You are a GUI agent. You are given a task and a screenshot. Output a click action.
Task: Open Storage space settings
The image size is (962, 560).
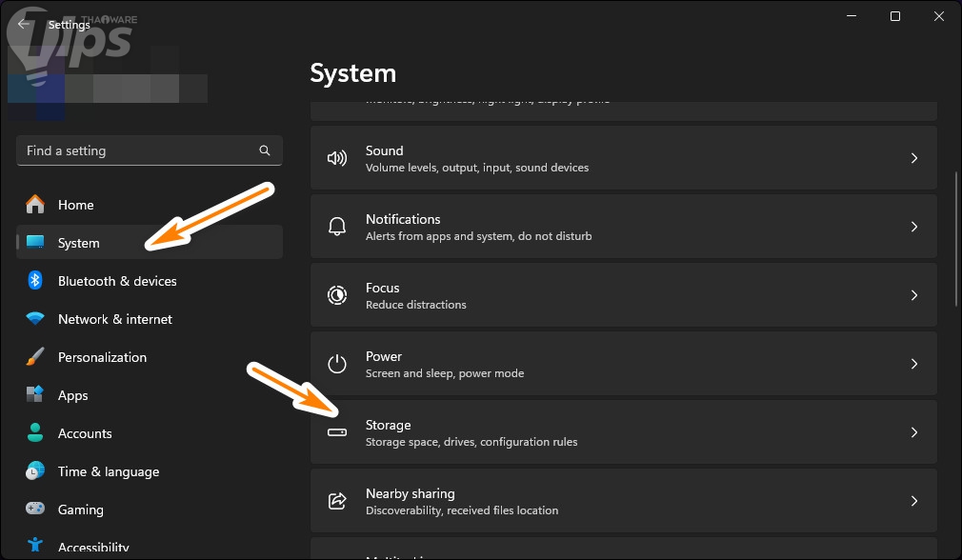coord(624,432)
